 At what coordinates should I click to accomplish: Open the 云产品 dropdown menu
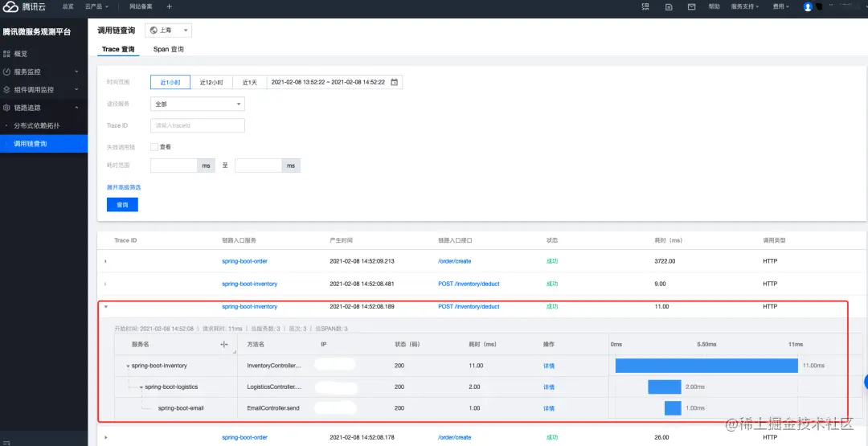[97, 6]
